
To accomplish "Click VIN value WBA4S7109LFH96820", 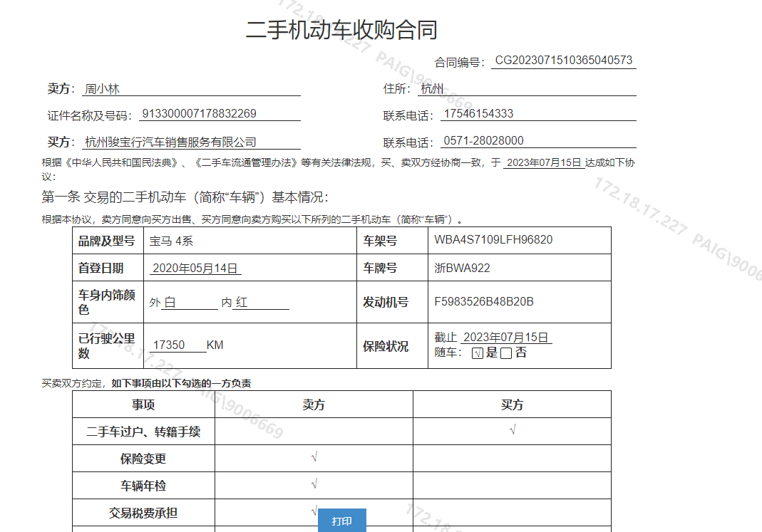I will [x=493, y=240].
